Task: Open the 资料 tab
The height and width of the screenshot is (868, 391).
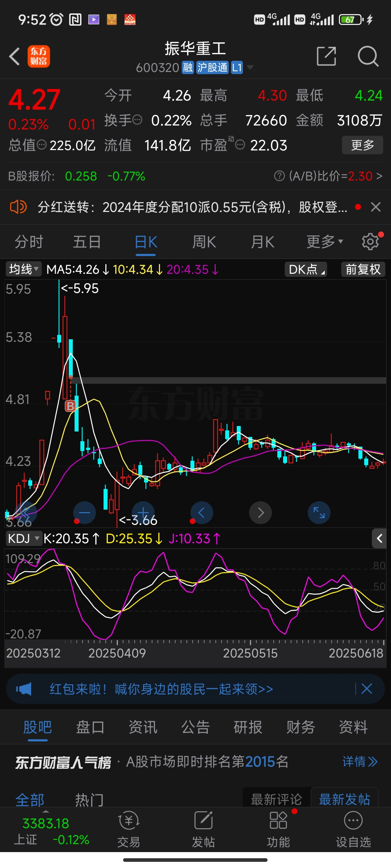Action: (353, 727)
